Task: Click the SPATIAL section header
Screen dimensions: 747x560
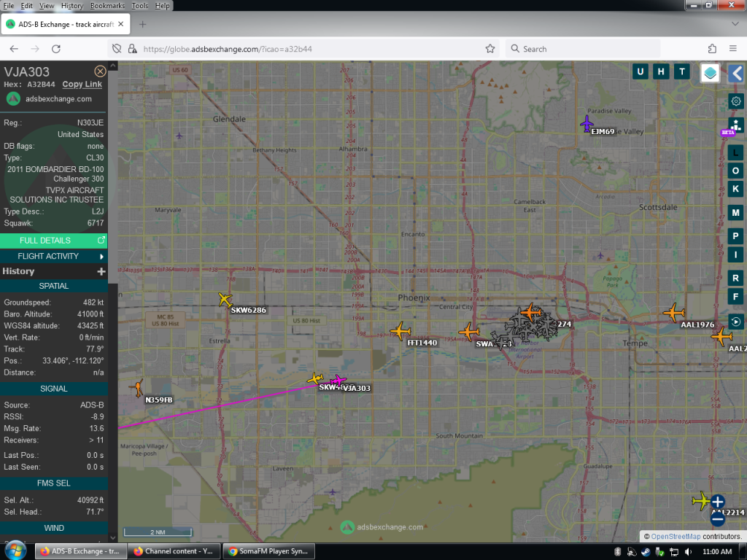Action: click(x=54, y=286)
